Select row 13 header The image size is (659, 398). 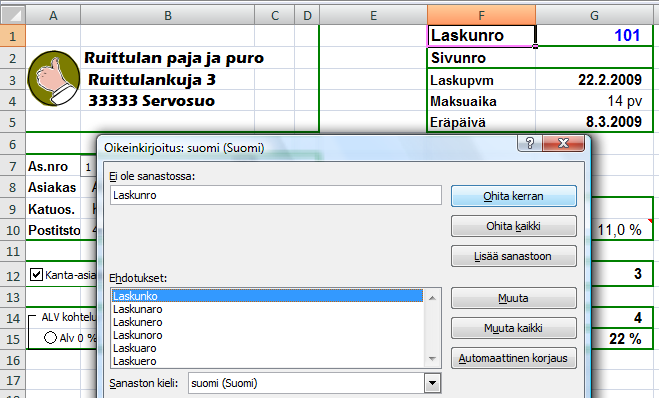click(13, 298)
